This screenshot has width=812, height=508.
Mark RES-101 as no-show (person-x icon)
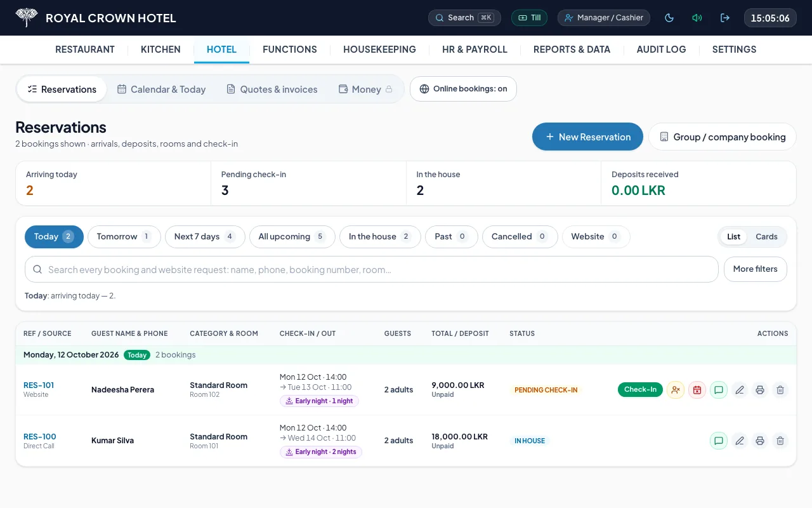676,390
